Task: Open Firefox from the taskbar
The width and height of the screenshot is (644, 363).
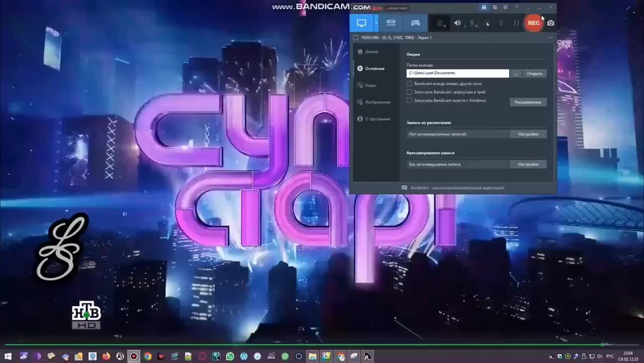Action: tap(106, 356)
